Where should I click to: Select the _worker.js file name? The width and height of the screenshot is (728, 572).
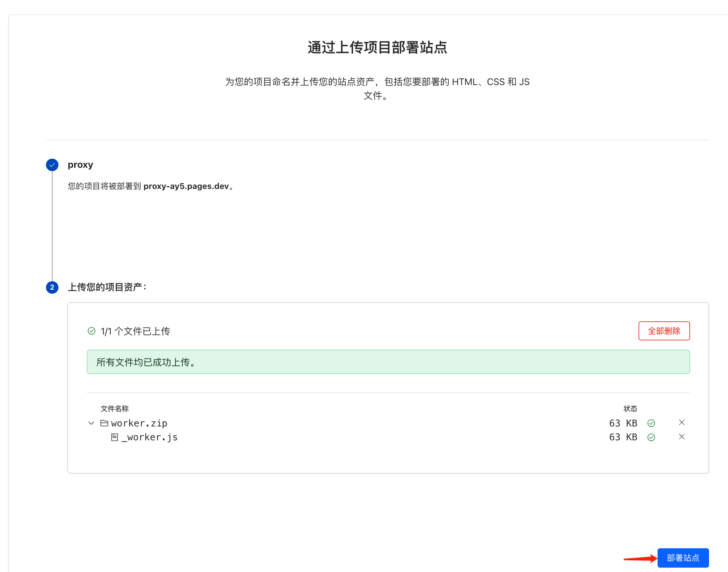(x=150, y=437)
